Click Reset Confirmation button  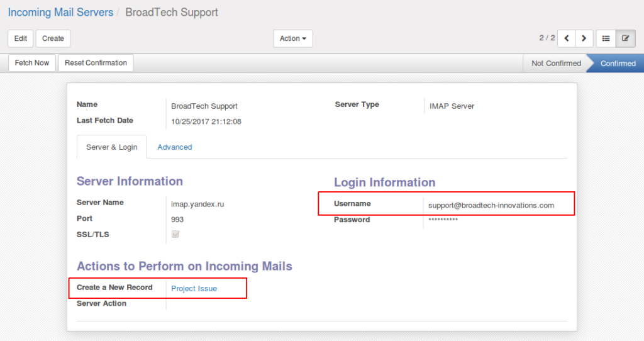(x=96, y=63)
